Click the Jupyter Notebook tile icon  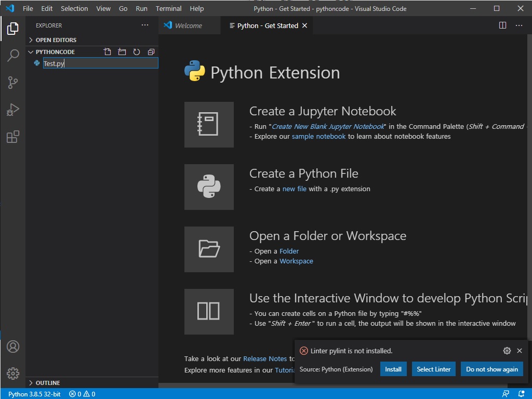[x=209, y=125]
